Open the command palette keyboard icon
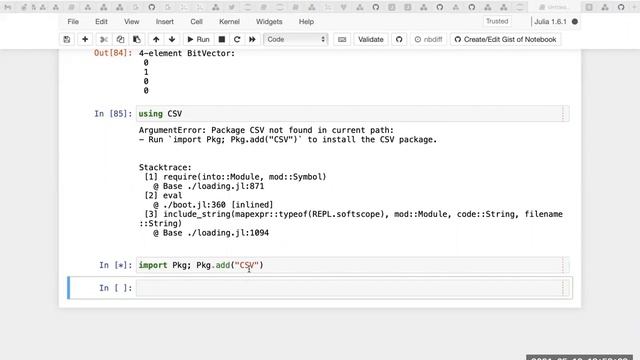The height and width of the screenshot is (360, 640). point(342,40)
